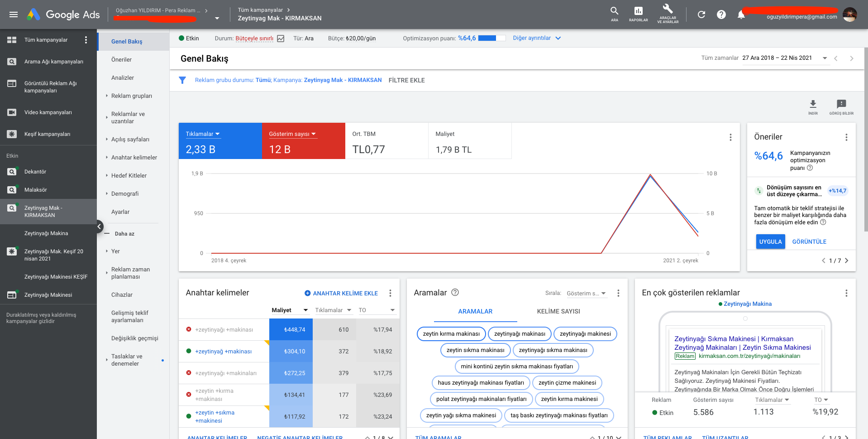Go to previous date range arrow
Screen dimensions: 868x439
tap(836, 58)
